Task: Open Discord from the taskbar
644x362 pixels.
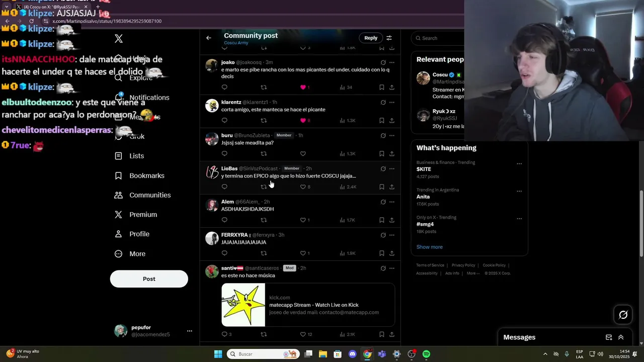Action: 352,354
